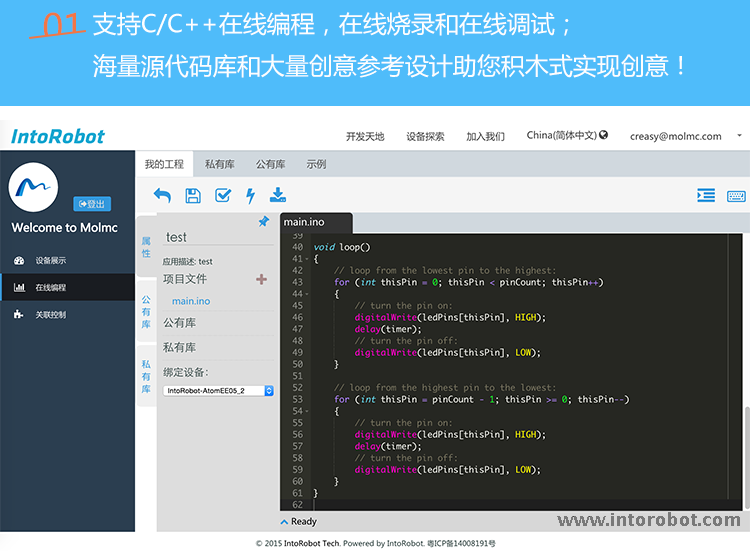Open the 公有库 vertical side tab
The width and height of the screenshot is (750, 553).
point(146,312)
